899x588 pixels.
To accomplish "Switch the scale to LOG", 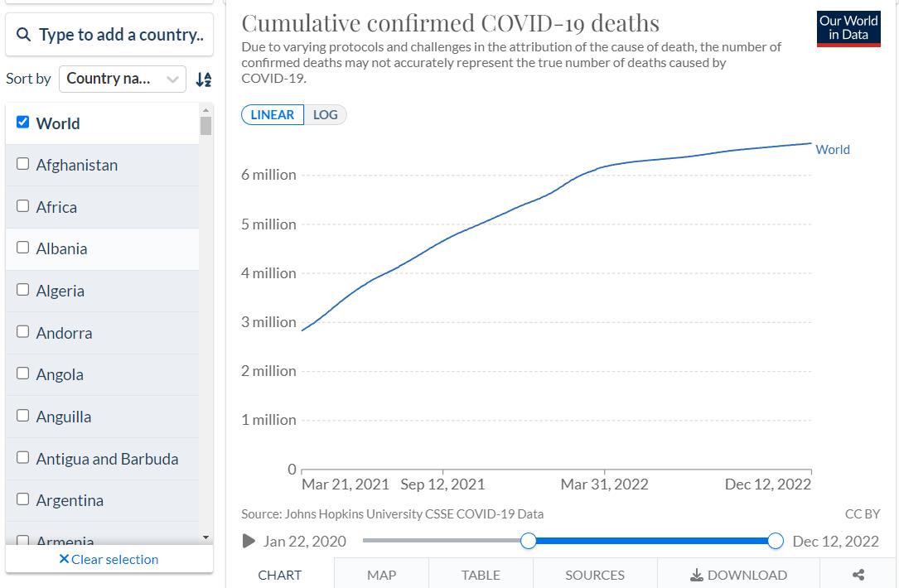I will click(x=325, y=115).
